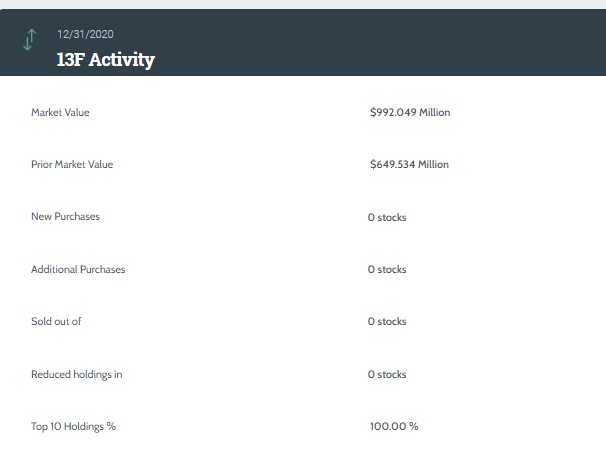The height and width of the screenshot is (456, 606).
Task: Select the 13F Activity heading
Action: coord(106,60)
